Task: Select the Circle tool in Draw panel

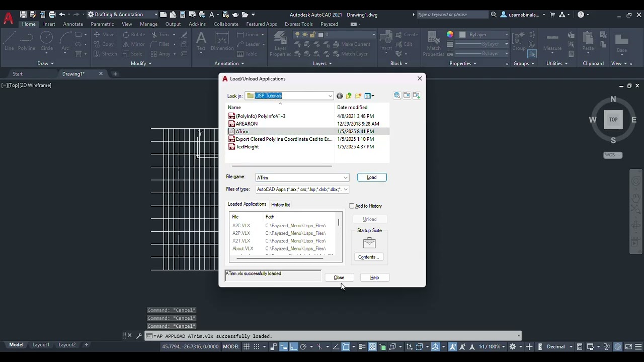Action: point(46,41)
